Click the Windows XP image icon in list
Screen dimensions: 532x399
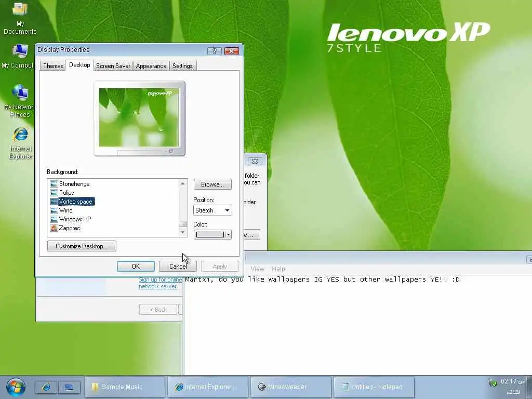click(54, 219)
